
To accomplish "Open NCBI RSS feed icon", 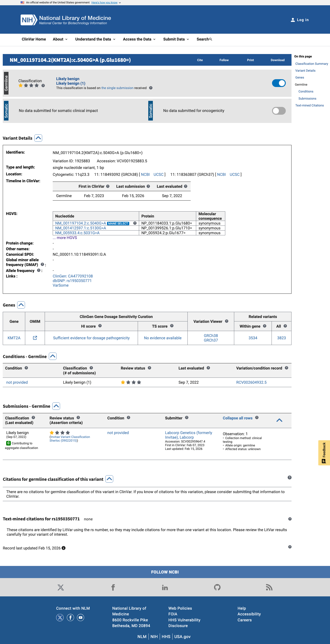I will tap(269, 587).
